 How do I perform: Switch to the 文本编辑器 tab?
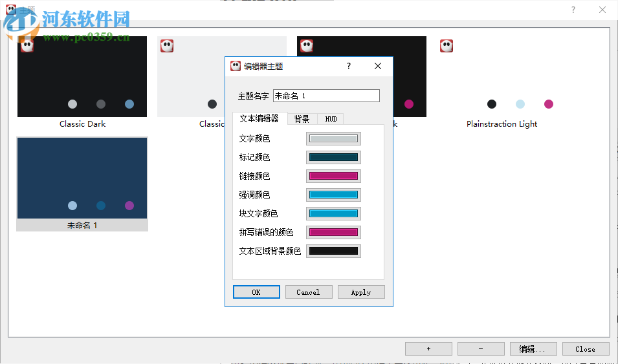(x=259, y=118)
